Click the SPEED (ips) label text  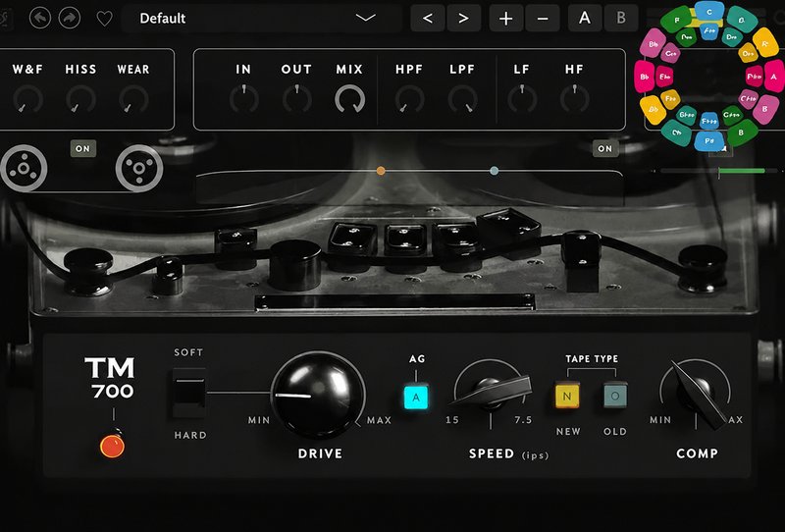point(508,453)
